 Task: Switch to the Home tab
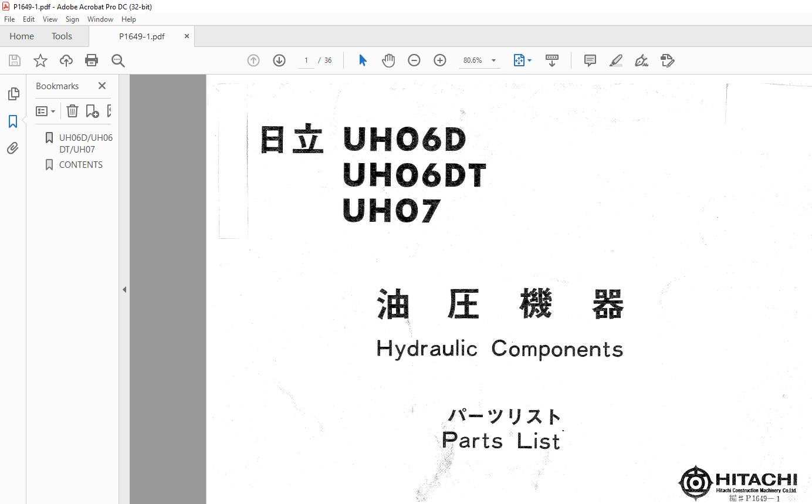click(x=22, y=36)
